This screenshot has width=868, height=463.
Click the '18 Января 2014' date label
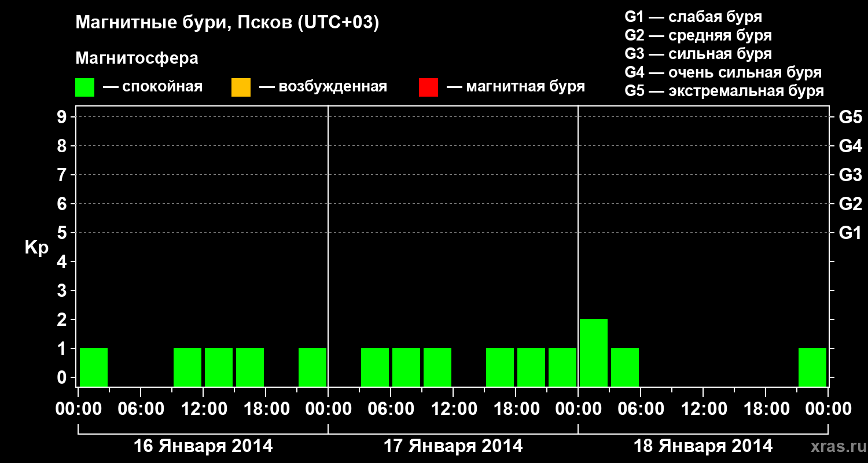click(x=703, y=446)
